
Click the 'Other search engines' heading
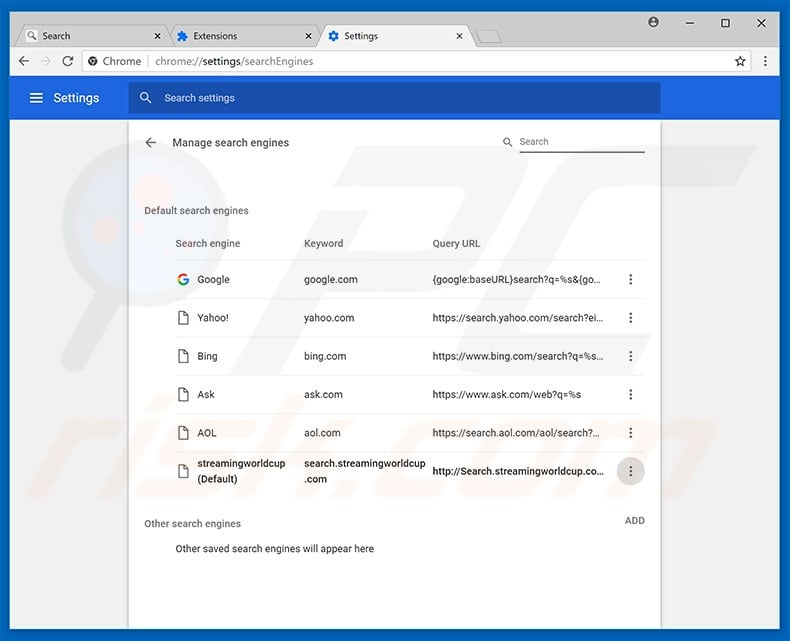point(192,524)
